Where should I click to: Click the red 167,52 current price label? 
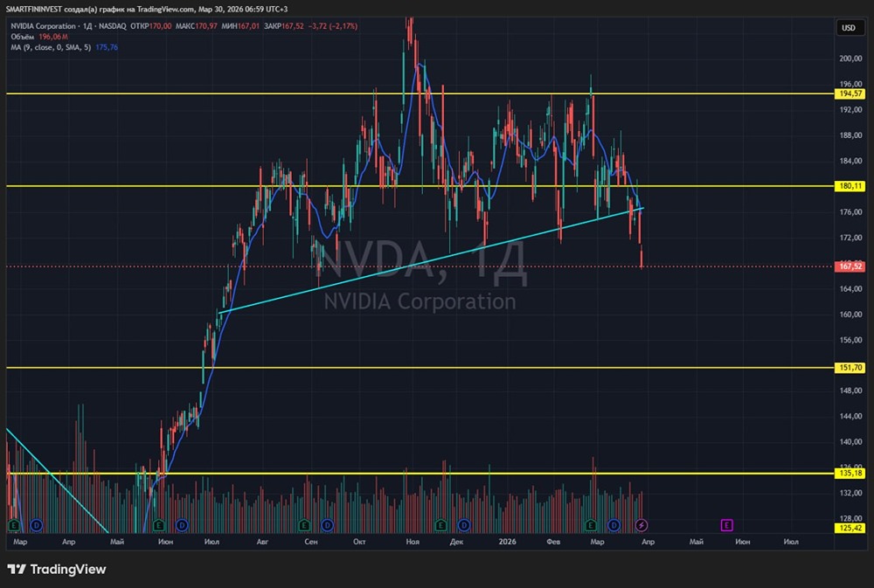click(850, 266)
